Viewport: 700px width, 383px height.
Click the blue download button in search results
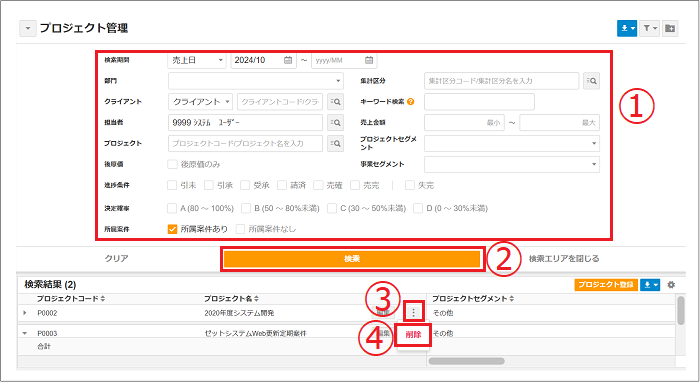click(650, 284)
